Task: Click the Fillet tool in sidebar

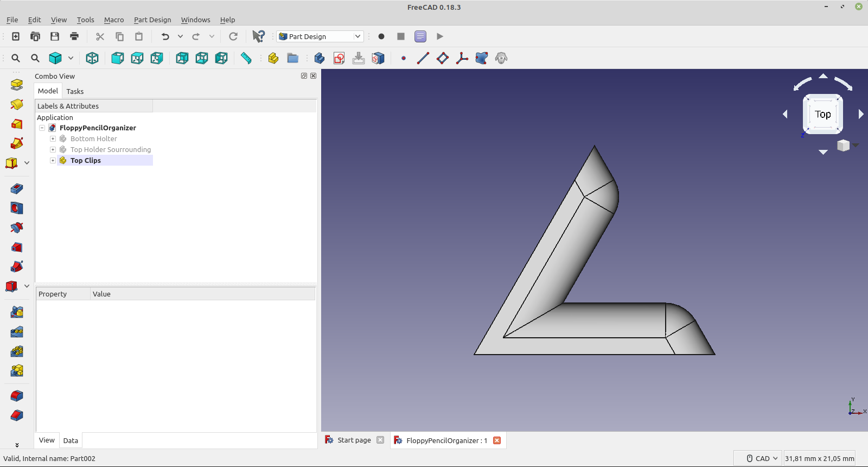Action: click(17, 396)
